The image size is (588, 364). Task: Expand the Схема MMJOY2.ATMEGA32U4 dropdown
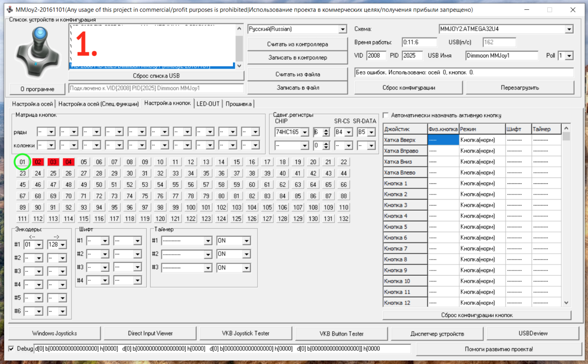[x=569, y=29]
